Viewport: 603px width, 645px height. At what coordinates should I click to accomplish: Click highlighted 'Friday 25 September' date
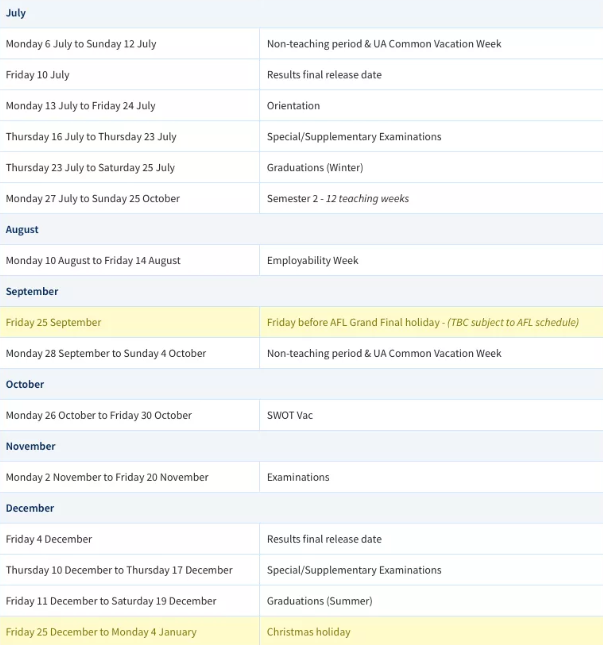pos(53,322)
